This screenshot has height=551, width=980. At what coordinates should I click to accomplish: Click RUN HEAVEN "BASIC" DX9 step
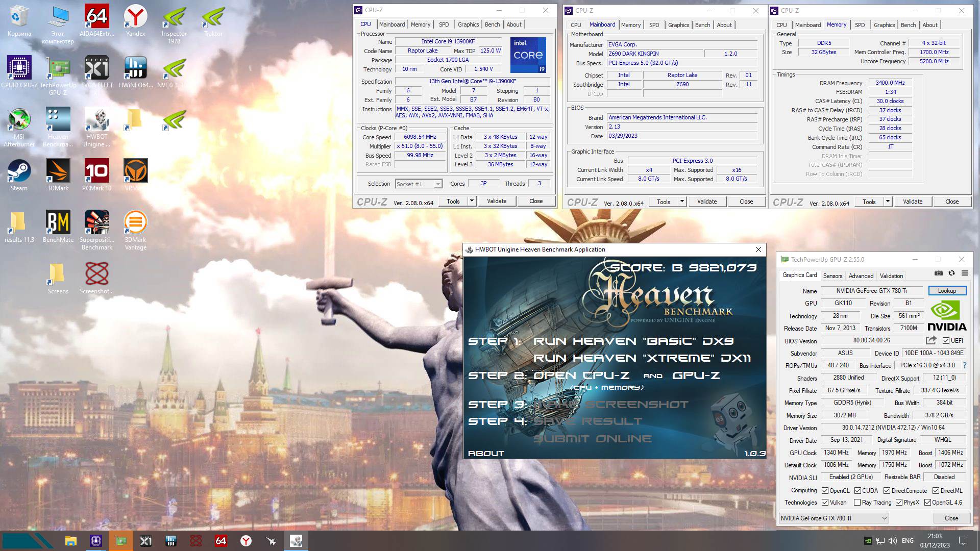633,341
